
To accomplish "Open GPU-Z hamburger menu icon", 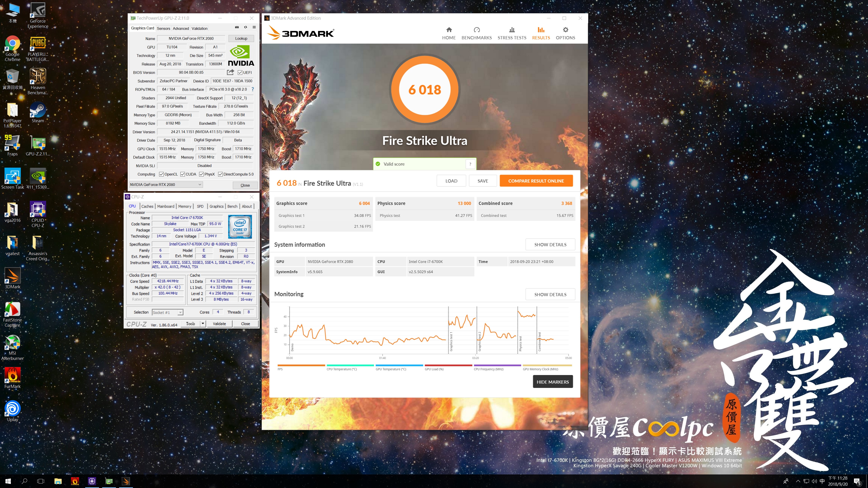I will tap(254, 27).
